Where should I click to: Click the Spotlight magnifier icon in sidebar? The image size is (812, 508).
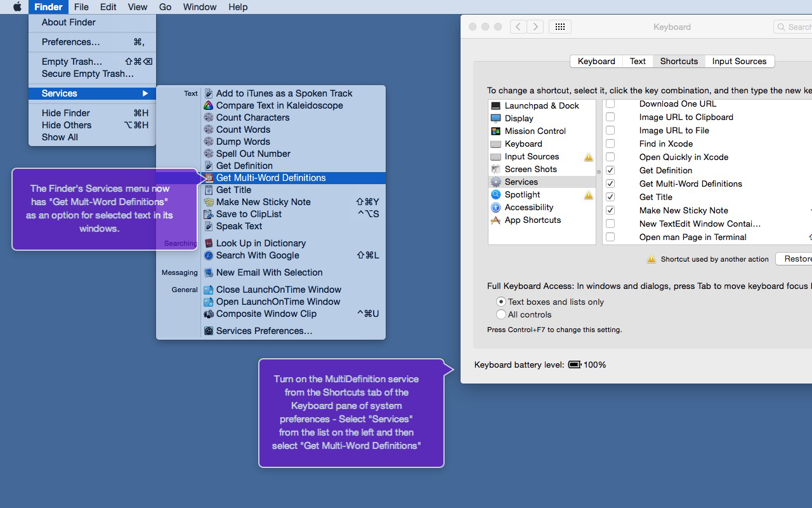[495, 194]
